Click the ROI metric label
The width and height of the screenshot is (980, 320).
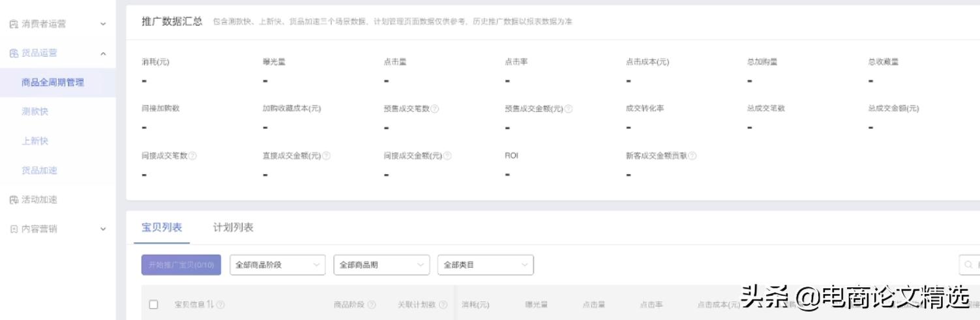(511, 156)
